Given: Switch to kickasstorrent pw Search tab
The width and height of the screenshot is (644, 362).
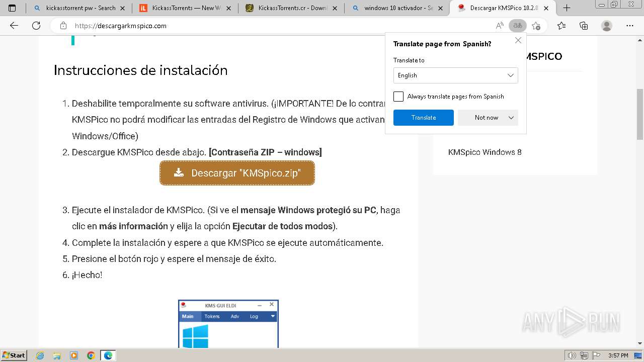Looking at the screenshot, I should 80,8.
